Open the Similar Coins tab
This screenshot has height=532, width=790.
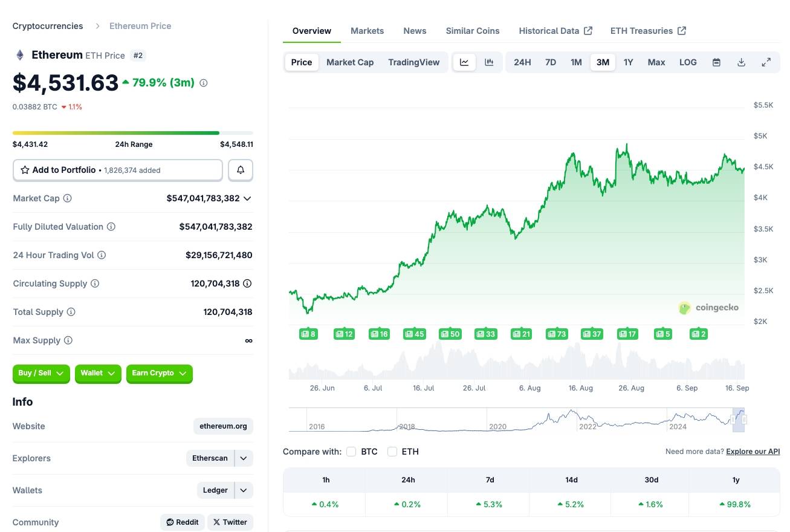coord(473,31)
